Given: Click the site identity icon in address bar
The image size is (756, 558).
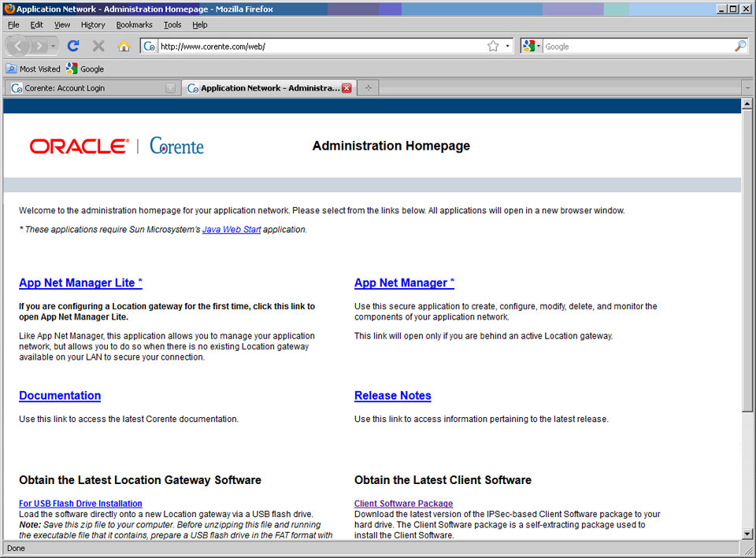Looking at the screenshot, I should point(150,46).
